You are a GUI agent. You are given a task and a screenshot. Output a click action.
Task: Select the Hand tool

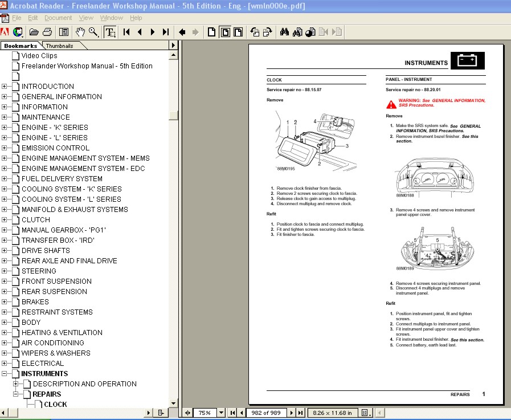(x=80, y=32)
